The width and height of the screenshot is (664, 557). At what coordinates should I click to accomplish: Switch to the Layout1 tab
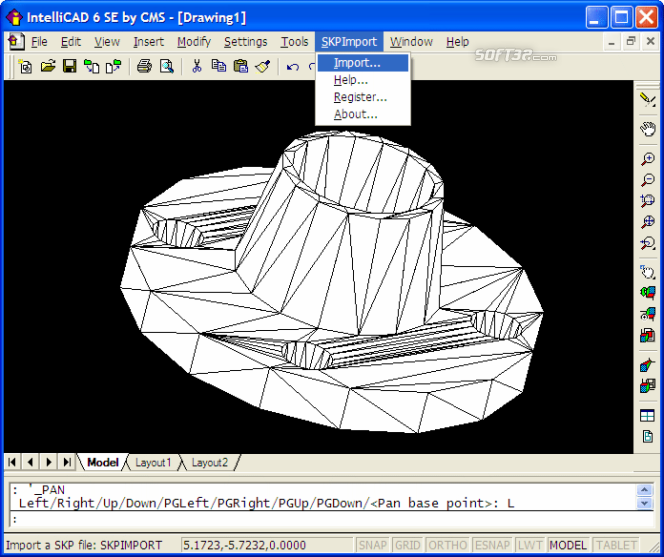coord(153,462)
